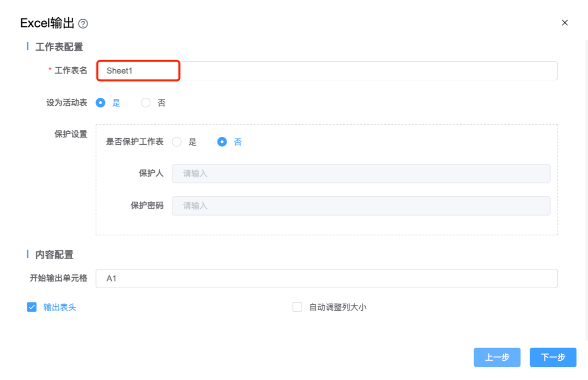The width and height of the screenshot is (588, 380).
Task: Click the Excel输出 dialog title text
Action: point(47,23)
